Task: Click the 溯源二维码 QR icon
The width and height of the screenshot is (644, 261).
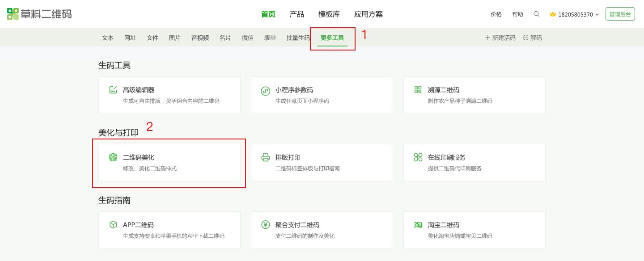Action: click(x=418, y=90)
